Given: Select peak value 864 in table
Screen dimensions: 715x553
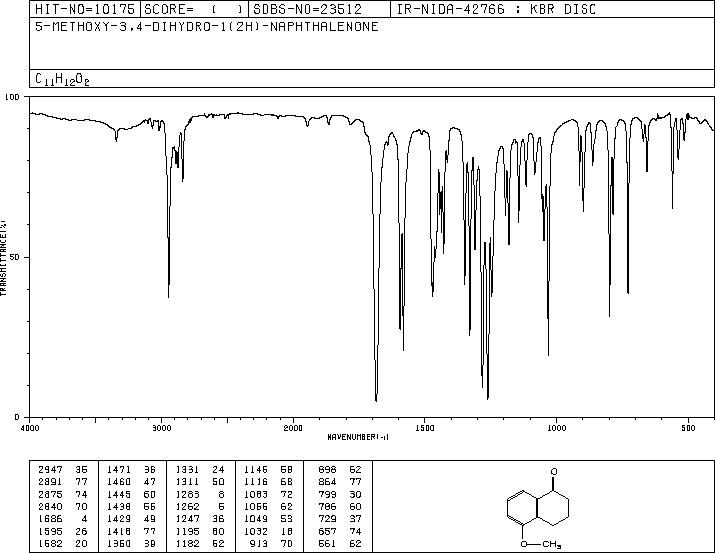Looking at the screenshot, I should tap(327, 482).
